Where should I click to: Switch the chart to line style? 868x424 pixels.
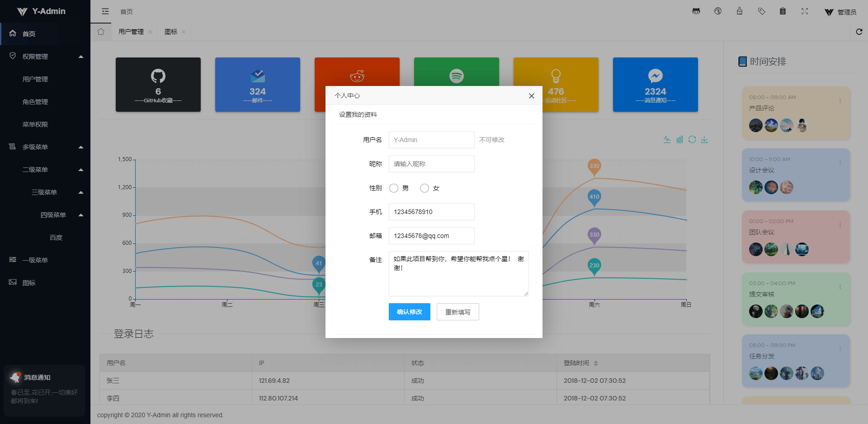(x=667, y=139)
